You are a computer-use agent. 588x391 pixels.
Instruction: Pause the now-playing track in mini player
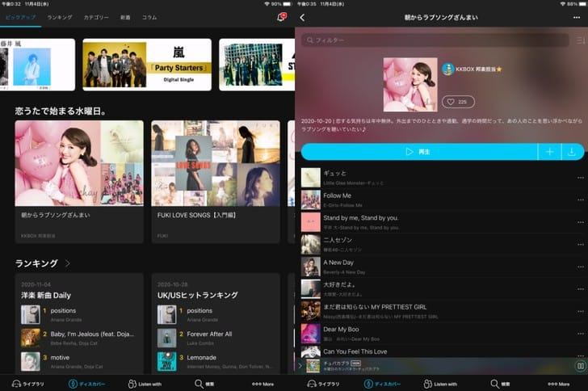[580, 366]
